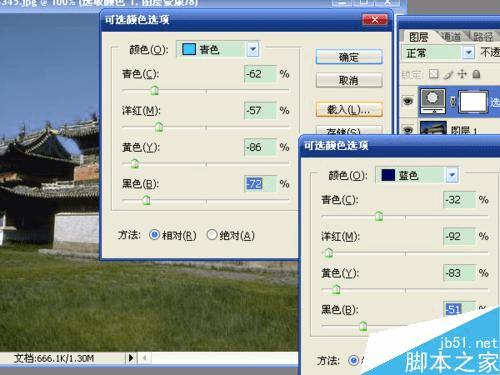Toggle lock image pixels brush icon
Viewport: 500px width, 375px height.
tap(448, 74)
